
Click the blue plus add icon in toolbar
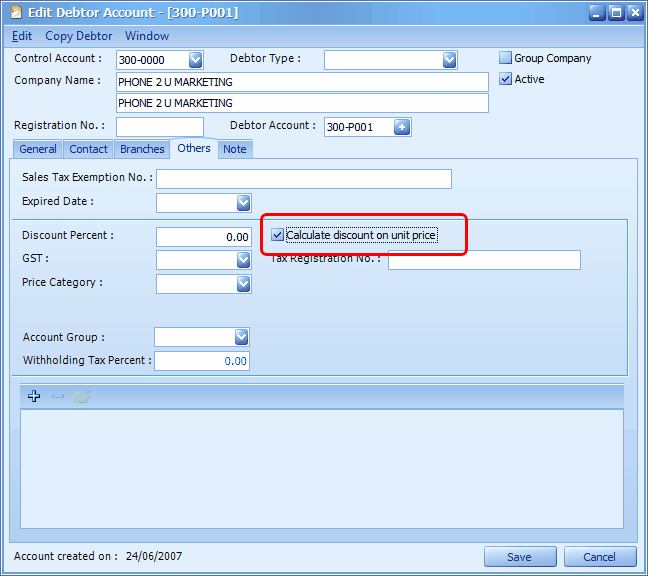[x=34, y=396]
